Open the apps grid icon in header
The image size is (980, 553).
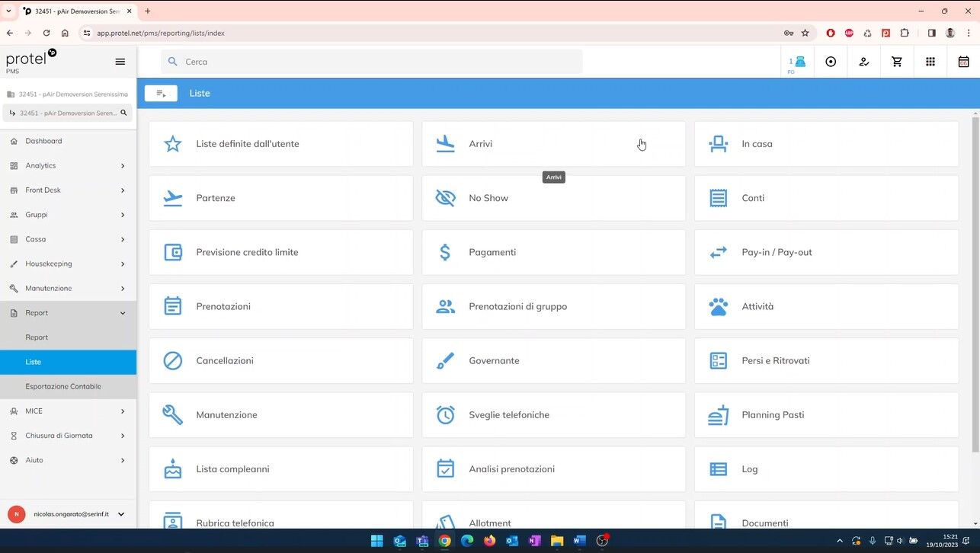[930, 62]
